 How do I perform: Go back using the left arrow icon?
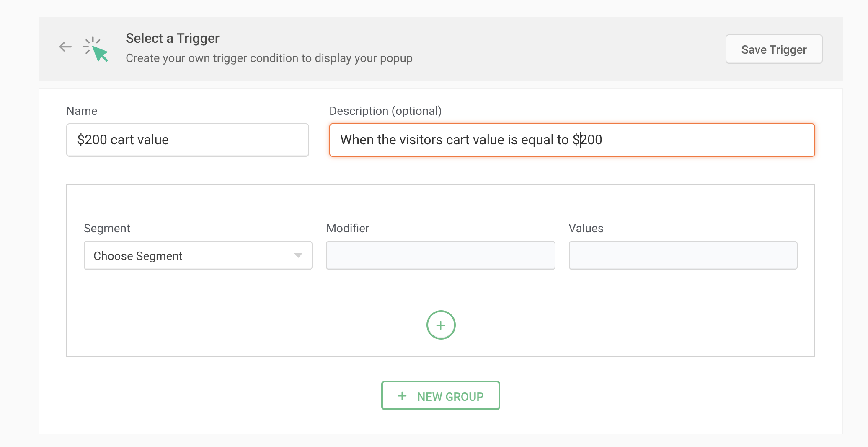coord(65,47)
